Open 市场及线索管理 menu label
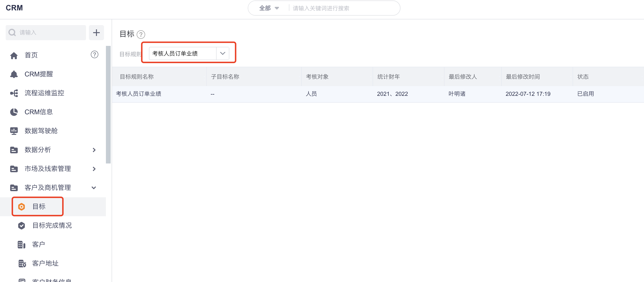This screenshot has height=282, width=644. (48, 169)
